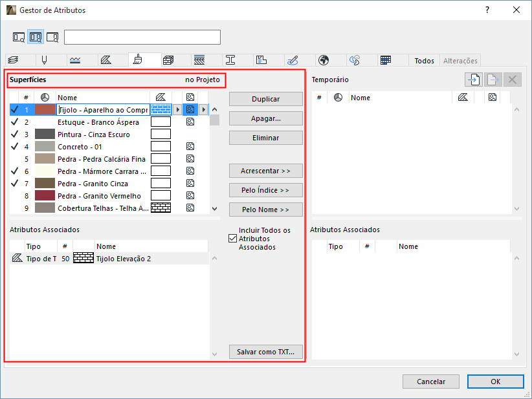Open the Composites tab
The width and height of the screenshot is (532, 399).
[199, 60]
